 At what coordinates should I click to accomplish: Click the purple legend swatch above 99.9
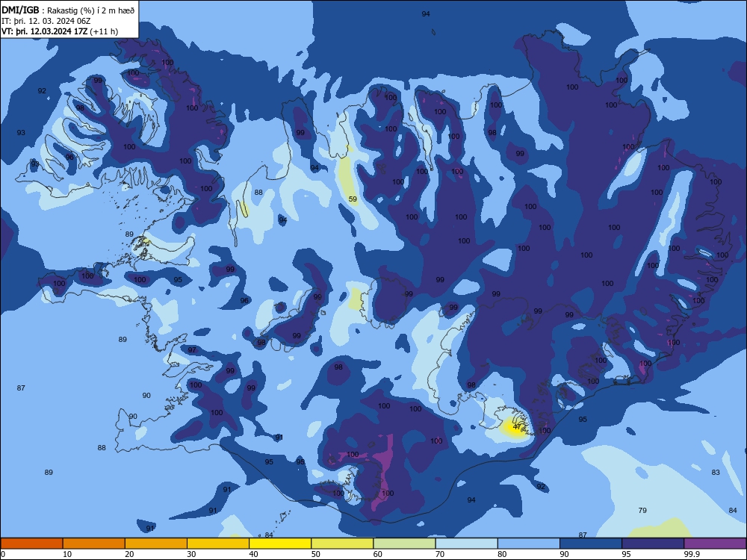pyautogui.click(x=716, y=544)
